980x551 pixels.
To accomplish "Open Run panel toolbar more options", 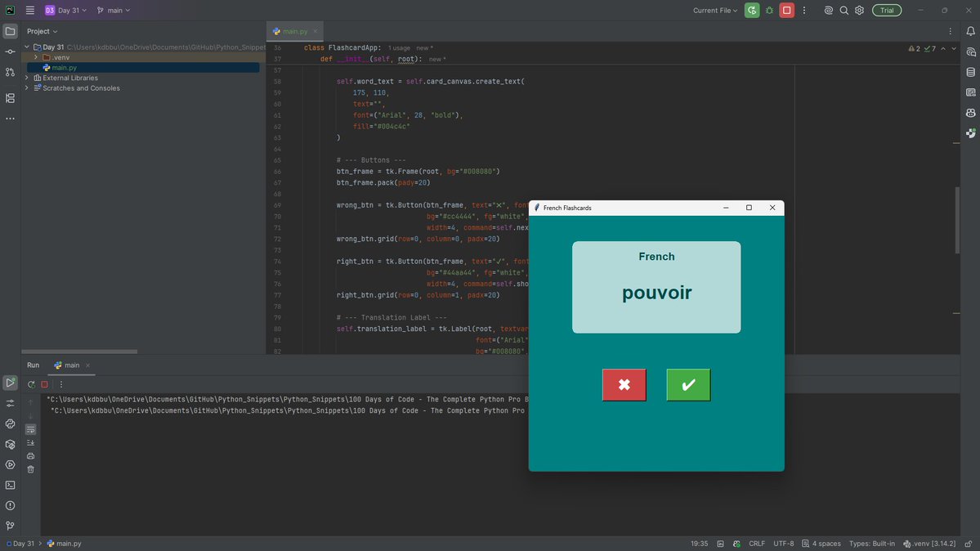I will tap(60, 384).
